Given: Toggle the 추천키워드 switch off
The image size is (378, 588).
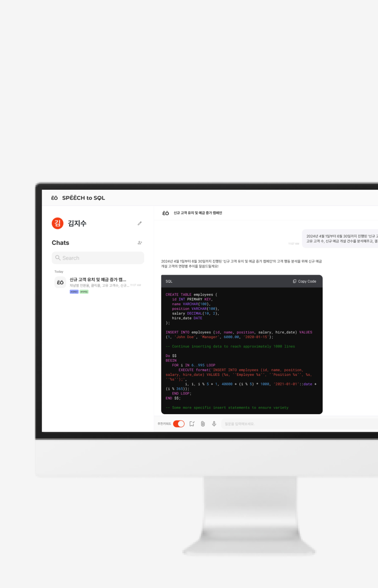Looking at the screenshot, I should tap(179, 424).
